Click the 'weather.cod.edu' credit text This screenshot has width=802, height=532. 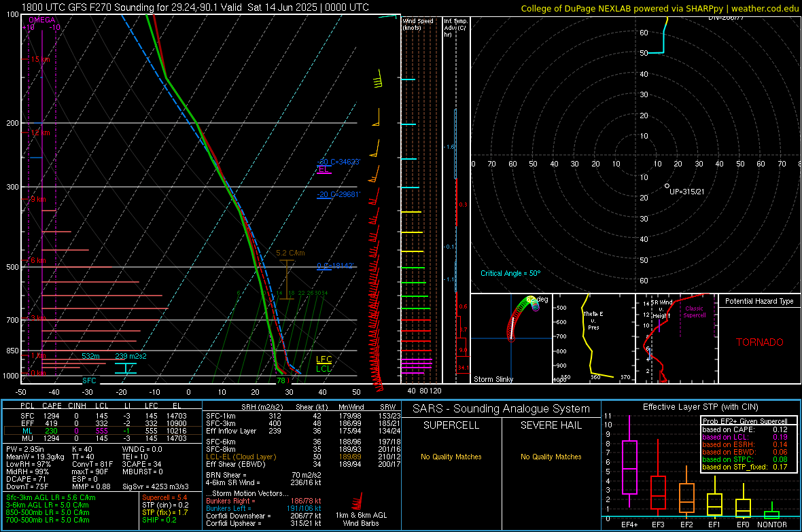click(x=765, y=8)
